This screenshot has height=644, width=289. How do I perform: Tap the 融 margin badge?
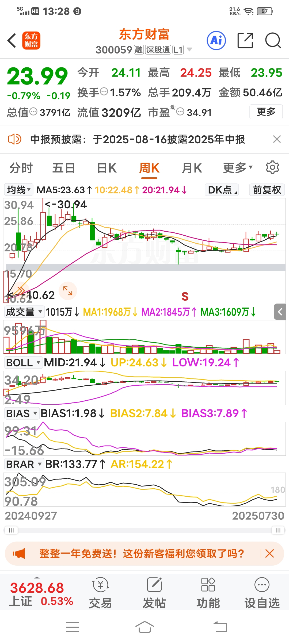[x=139, y=50]
